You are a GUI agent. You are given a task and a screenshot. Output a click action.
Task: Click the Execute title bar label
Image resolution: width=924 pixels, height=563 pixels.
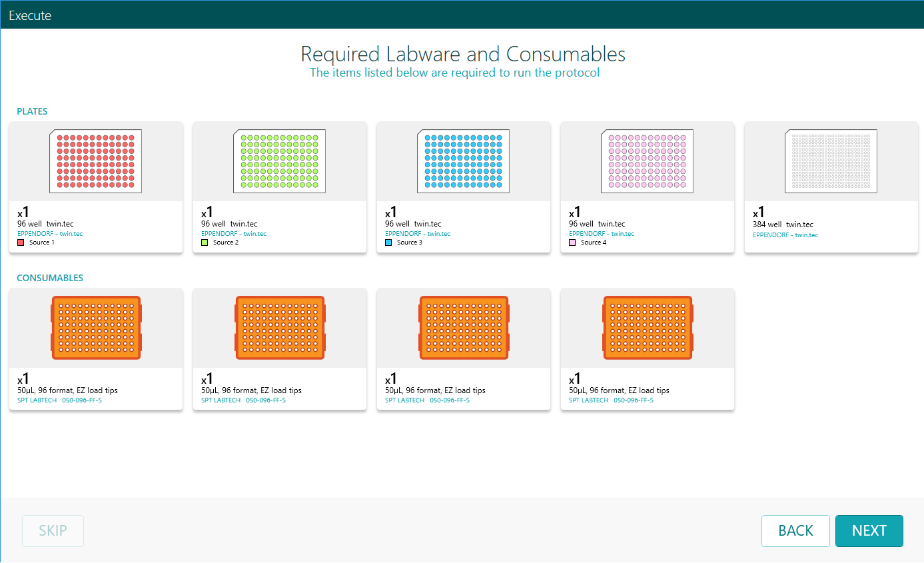pyautogui.click(x=30, y=15)
